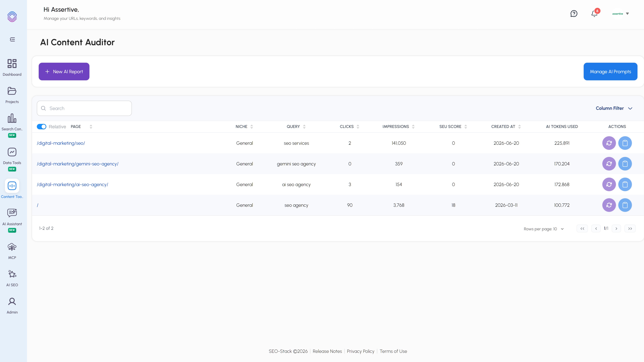
Task: Click the ACTIONS column header
Action: [x=617, y=127]
